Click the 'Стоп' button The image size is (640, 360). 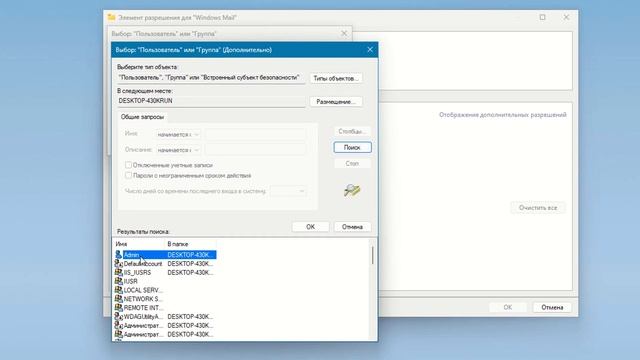click(x=352, y=163)
